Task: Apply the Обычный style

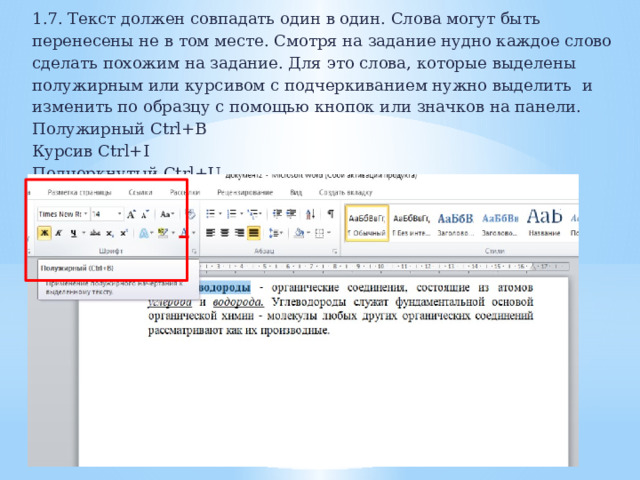Action: point(367,223)
